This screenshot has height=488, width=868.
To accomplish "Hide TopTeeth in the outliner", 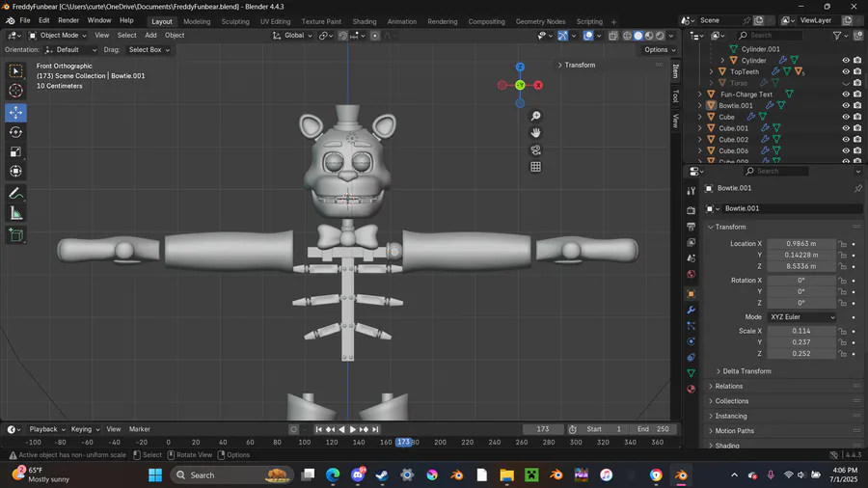I will click(x=845, y=71).
